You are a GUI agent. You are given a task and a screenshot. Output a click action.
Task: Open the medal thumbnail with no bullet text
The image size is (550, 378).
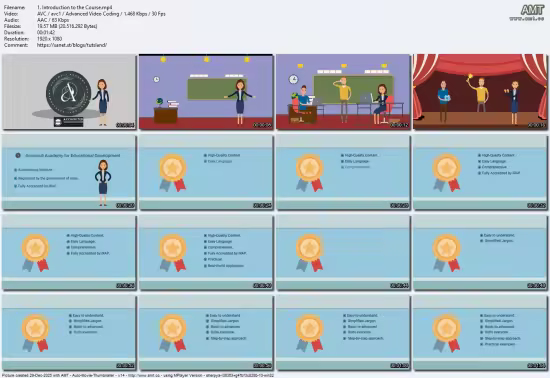point(343,253)
